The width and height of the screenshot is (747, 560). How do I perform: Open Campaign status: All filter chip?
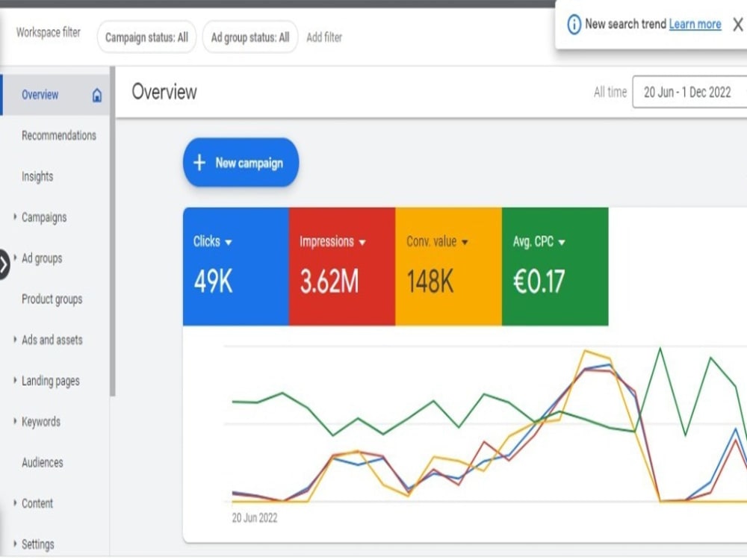[146, 37]
